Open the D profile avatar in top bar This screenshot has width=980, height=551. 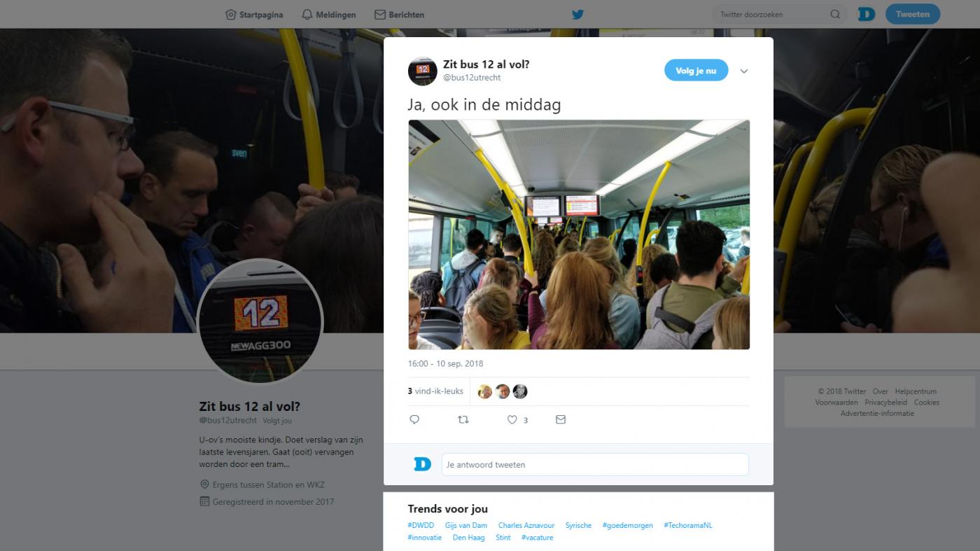tap(867, 14)
